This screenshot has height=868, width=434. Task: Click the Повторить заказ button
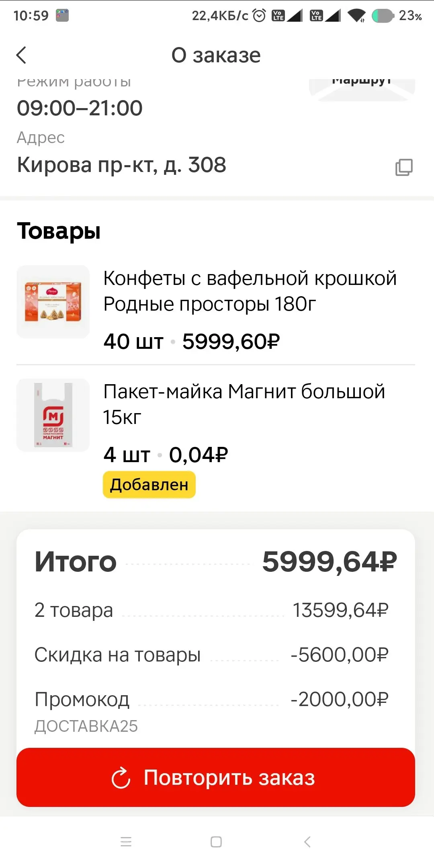[216, 777]
